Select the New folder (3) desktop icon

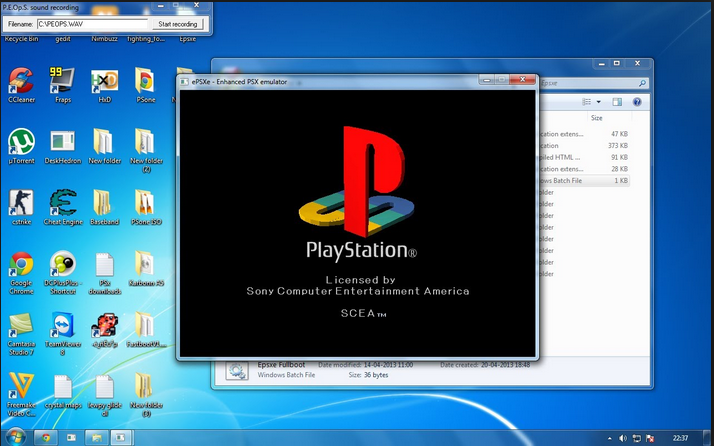coord(146,395)
